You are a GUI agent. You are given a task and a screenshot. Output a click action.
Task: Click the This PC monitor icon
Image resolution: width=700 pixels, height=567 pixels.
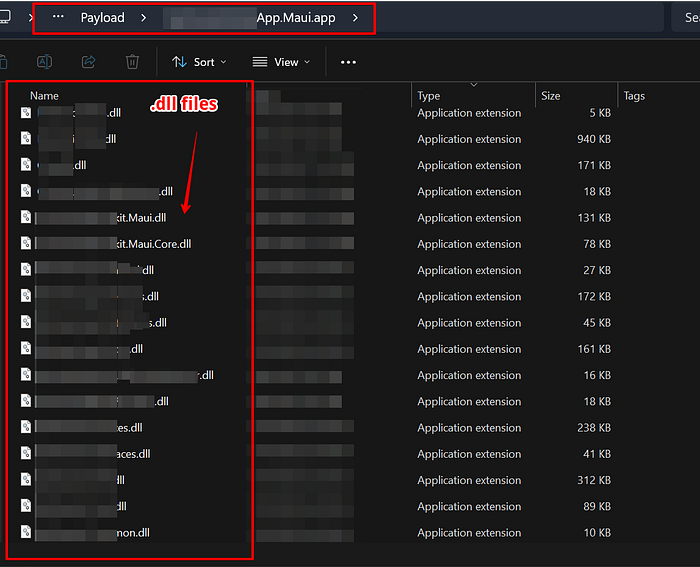click(4, 17)
